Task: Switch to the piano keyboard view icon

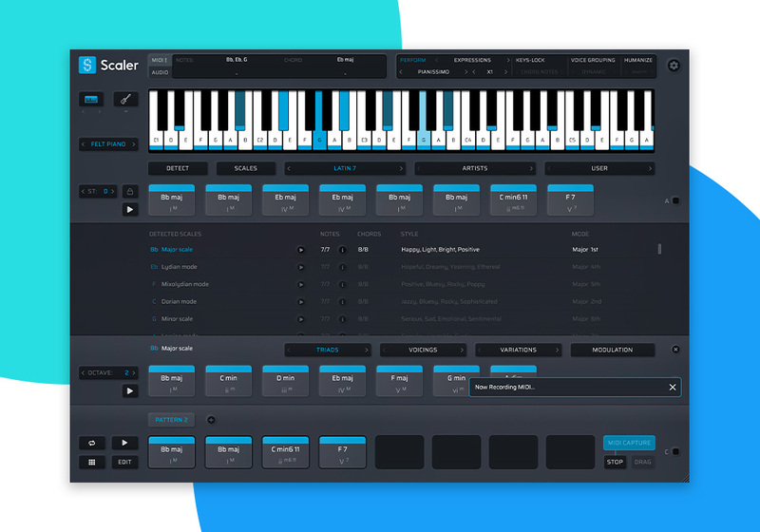Action: (91, 100)
